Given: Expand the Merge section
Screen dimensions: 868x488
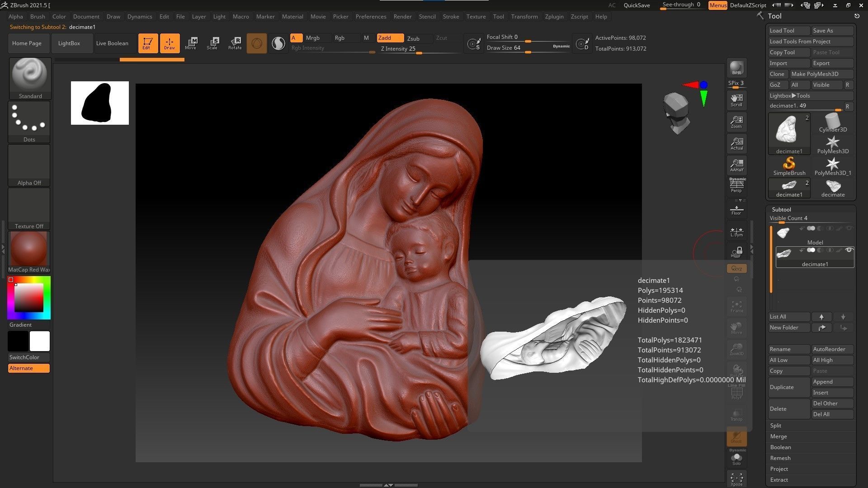Looking at the screenshot, I should point(778,436).
